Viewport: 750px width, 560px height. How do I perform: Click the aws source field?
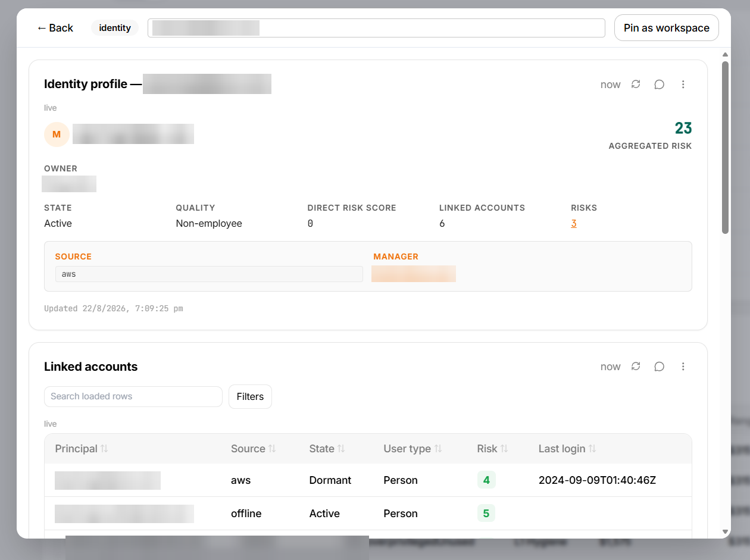(209, 274)
